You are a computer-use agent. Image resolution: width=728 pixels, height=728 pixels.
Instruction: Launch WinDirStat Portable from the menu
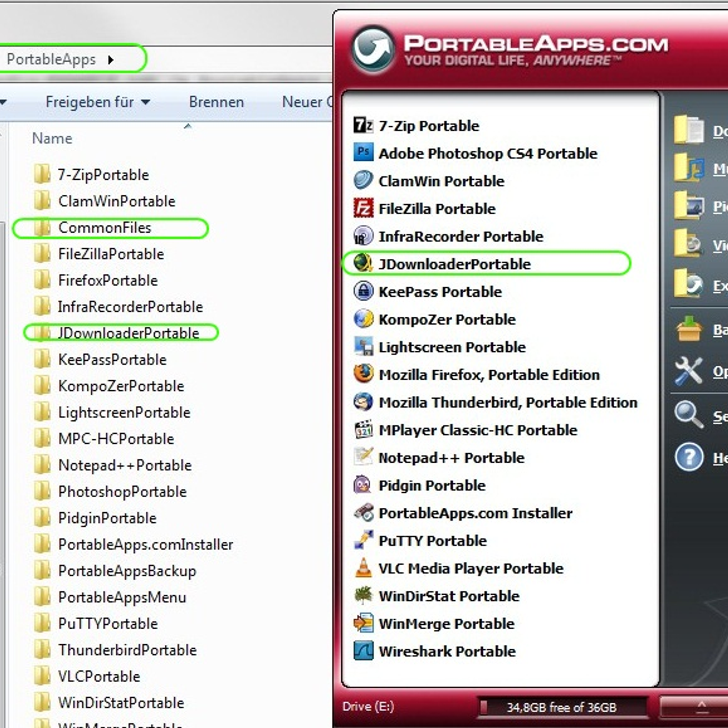pyautogui.click(x=436, y=596)
